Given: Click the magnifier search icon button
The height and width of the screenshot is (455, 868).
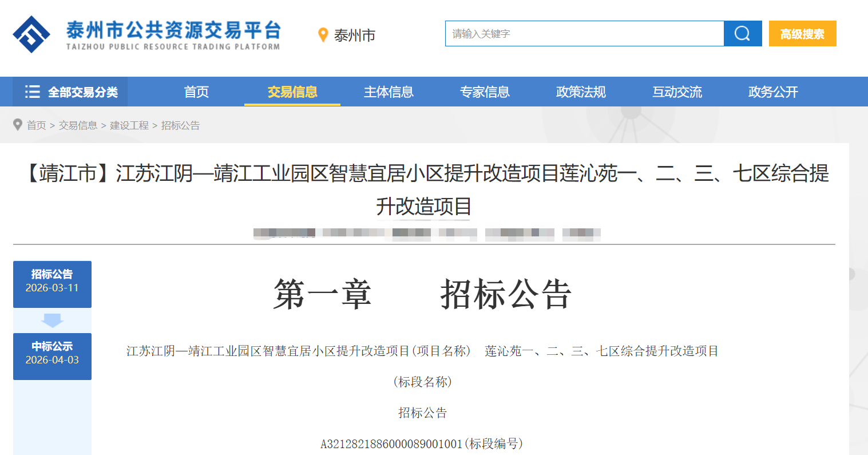Looking at the screenshot, I should pyautogui.click(x=742, y=34).
